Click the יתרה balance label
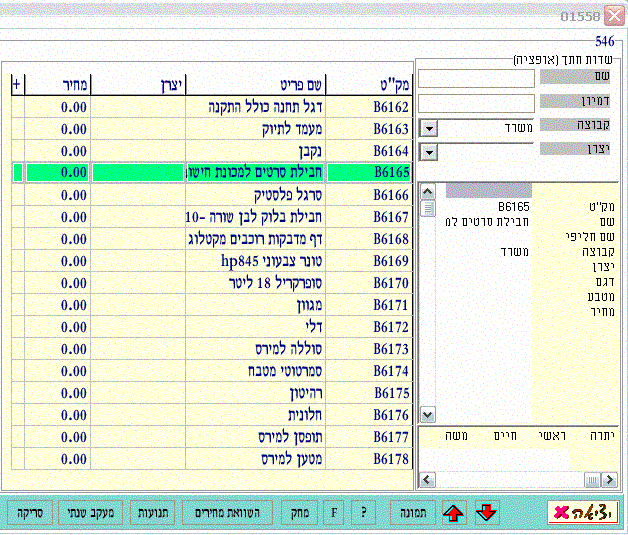Screen dimensions: 628x535 (x=602, y=436)
